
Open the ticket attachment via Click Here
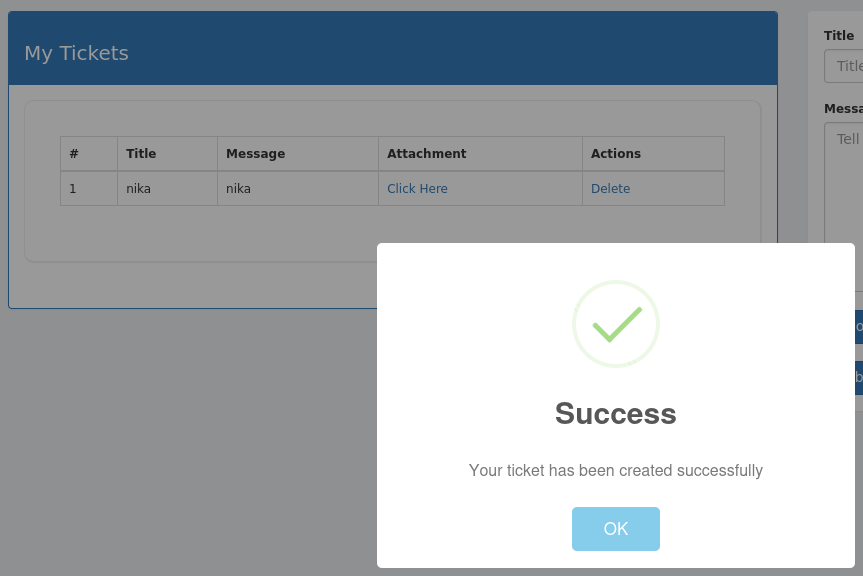click(417, 188)
